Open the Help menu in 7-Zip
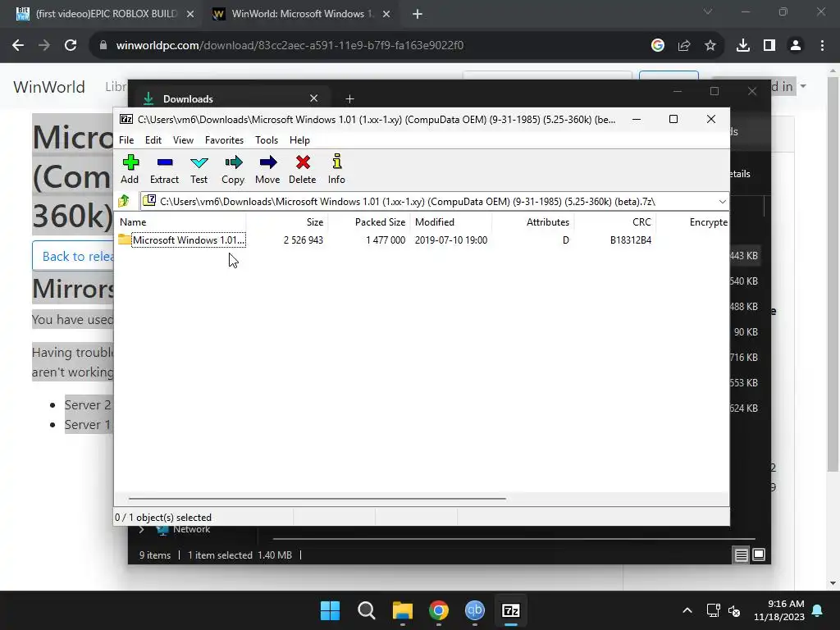Screen dimensions: 840x630 tap(299, 139)
